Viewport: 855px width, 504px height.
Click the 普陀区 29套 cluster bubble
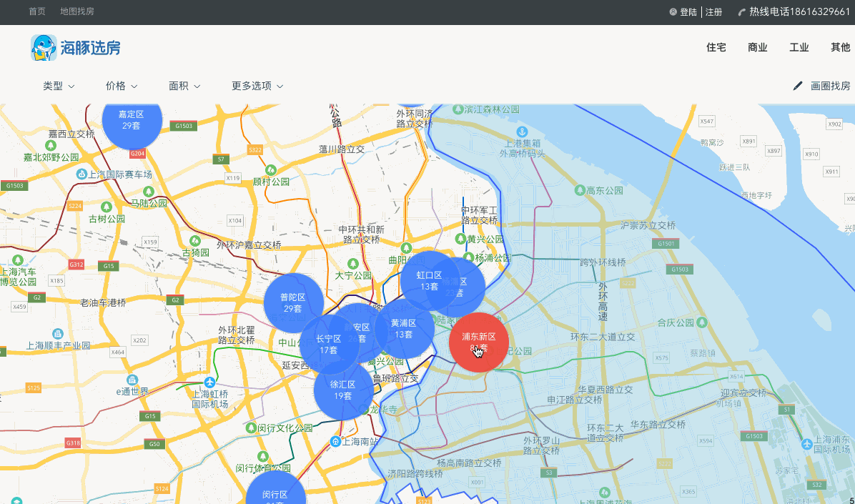293,302
